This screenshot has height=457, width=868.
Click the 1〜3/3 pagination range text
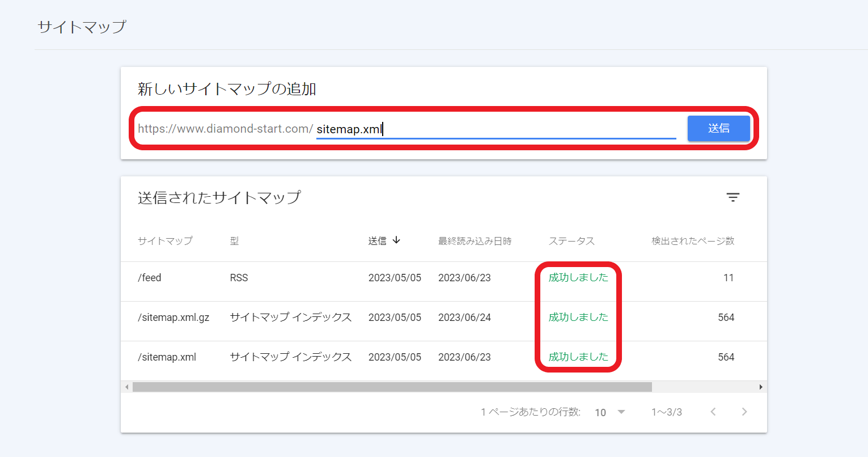pyautogui.click(x=667, y=412)
